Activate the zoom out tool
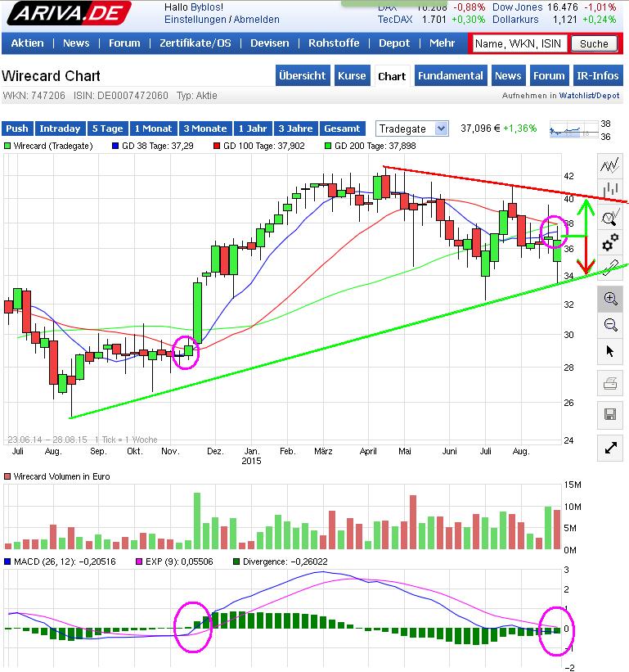 click(x=610, y=324)
